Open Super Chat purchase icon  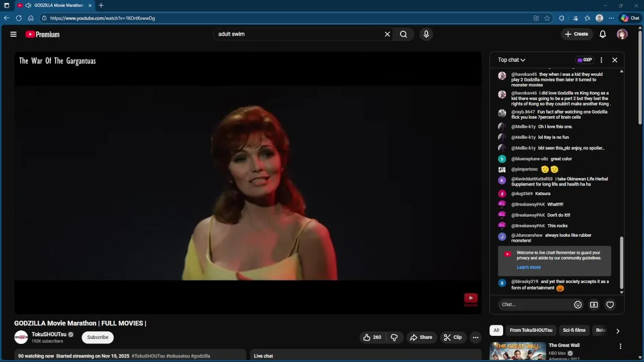[594, 305]
